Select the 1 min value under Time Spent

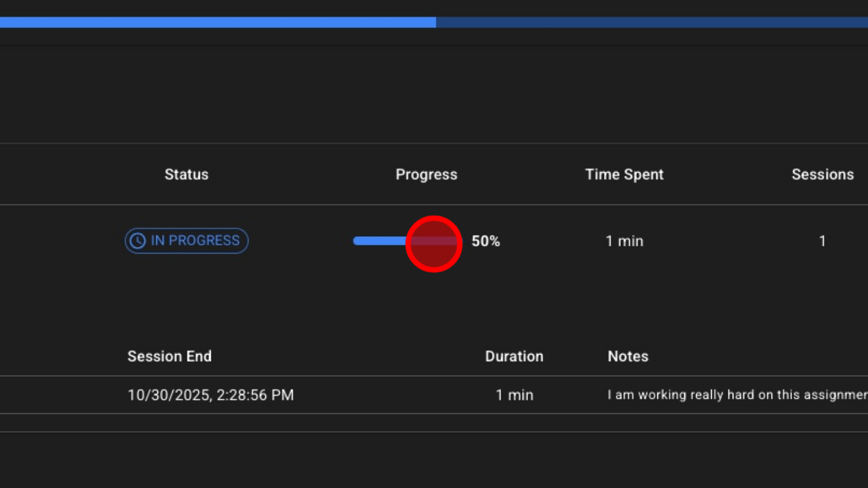624,241
